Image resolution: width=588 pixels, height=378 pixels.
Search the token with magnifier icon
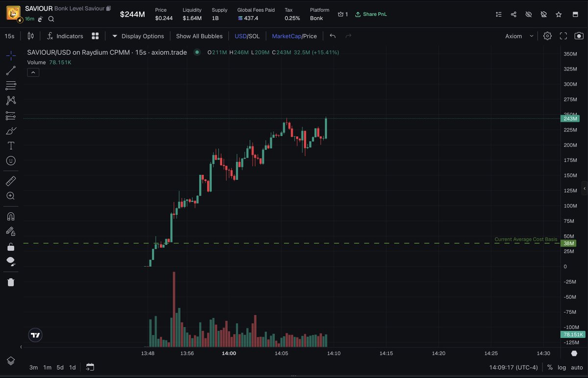point(51,19)
